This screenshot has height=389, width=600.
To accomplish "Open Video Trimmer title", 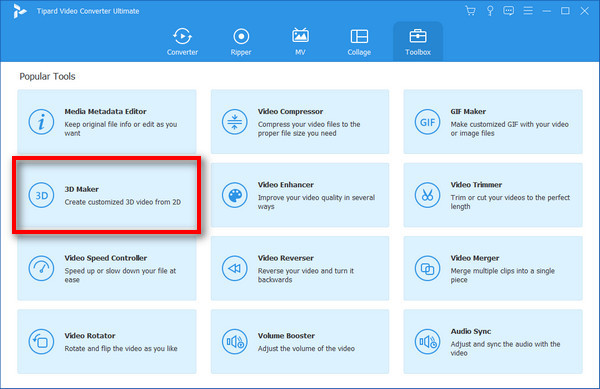I will pyautogui.click(x=476, y=184).
